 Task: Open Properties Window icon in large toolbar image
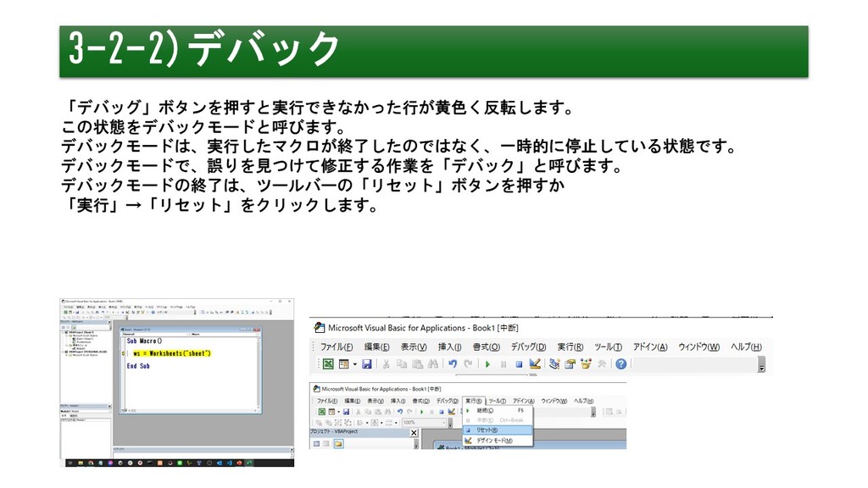[570, 363]
